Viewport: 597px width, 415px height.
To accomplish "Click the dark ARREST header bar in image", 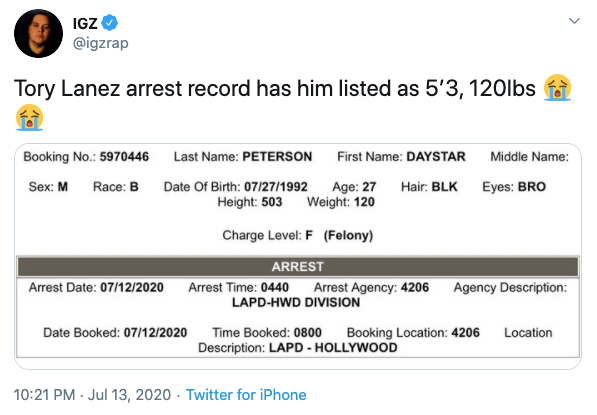I will click(x=298, y=267).
